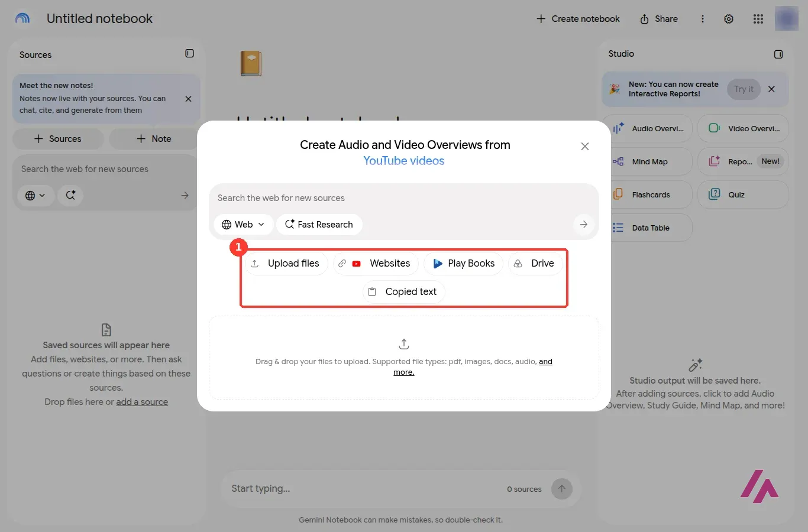Create a Data Table

650,228
